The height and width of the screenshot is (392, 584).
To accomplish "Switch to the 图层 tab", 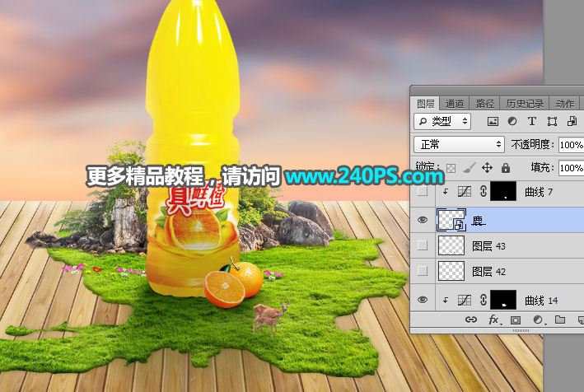I will (x=426, y=104).
